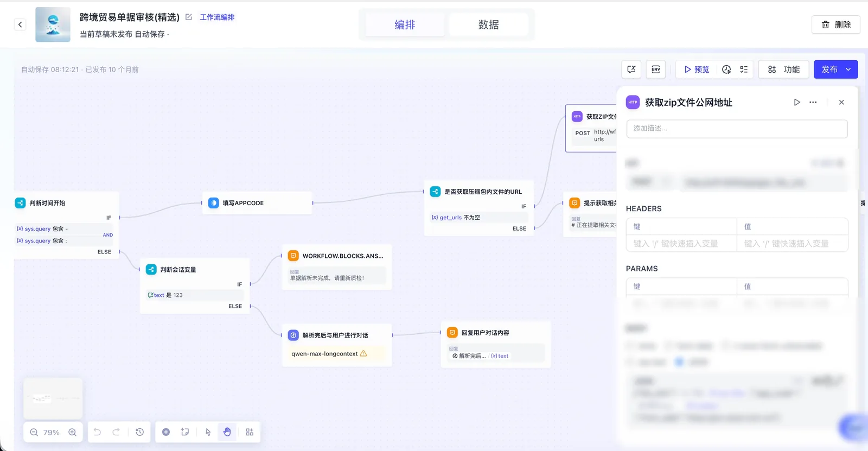Viewport: 868px width, 451px height.
Task: Select the WORKFLOW.BLOCKS.ANS answer node icon
Action: coord(293,256)
